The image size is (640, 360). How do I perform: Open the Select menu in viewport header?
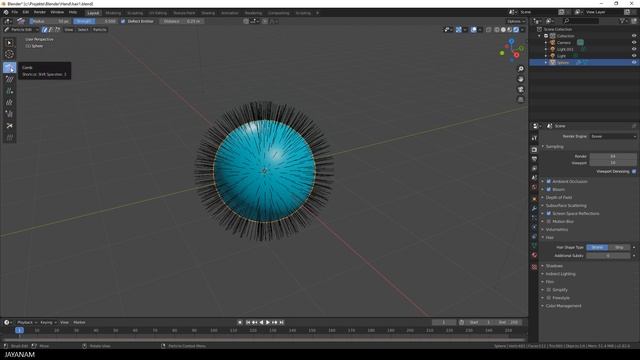(83, 29)
